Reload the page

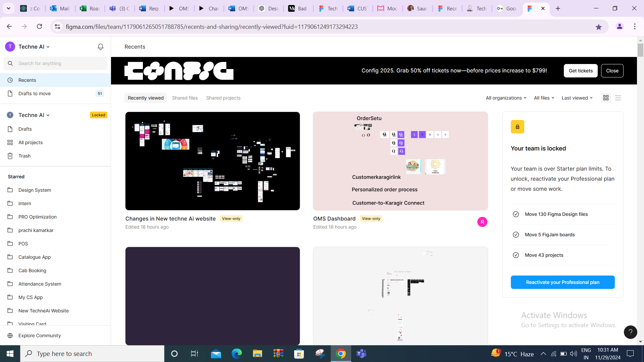(x=39, y=26)
